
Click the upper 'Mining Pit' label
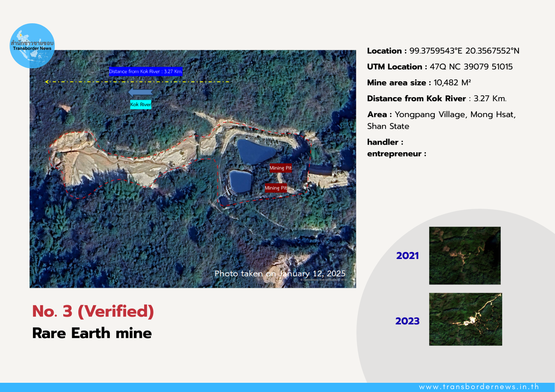coord(280,168)
